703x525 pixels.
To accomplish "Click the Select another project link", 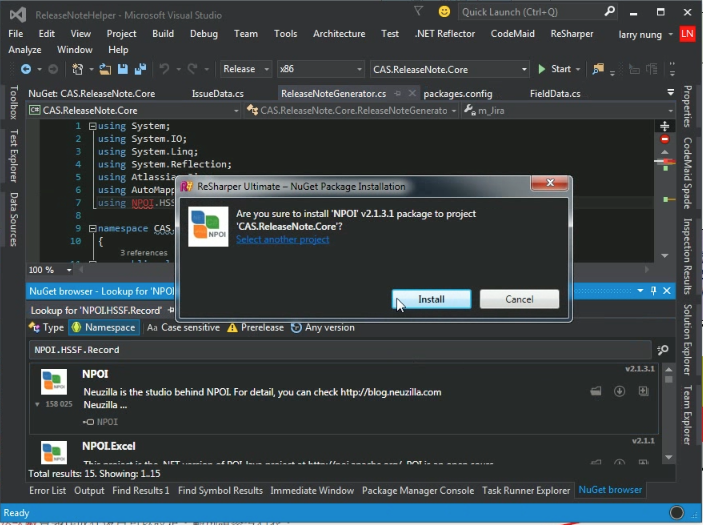I will [282, 239].
